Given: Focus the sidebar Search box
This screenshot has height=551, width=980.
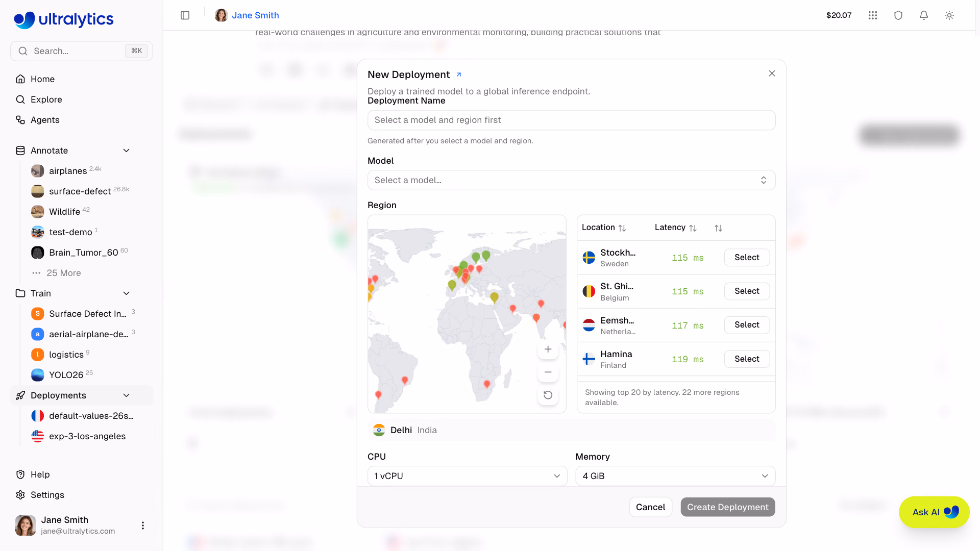Looking at the screenshot, I should coord(82,51).
